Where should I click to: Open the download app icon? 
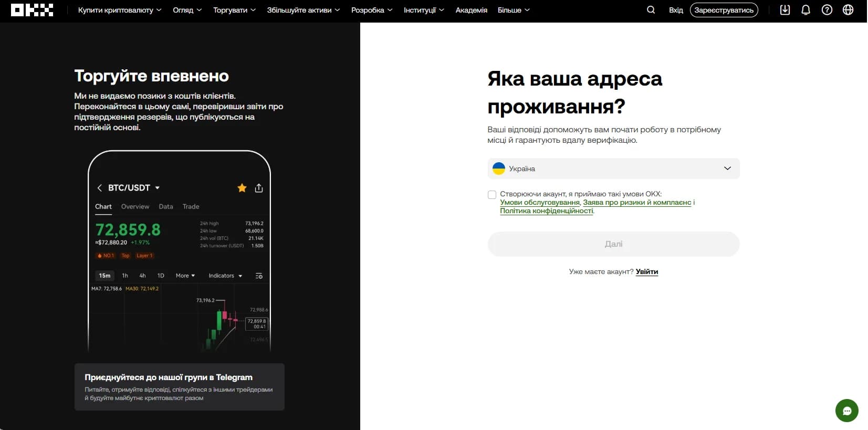point(785,10)
